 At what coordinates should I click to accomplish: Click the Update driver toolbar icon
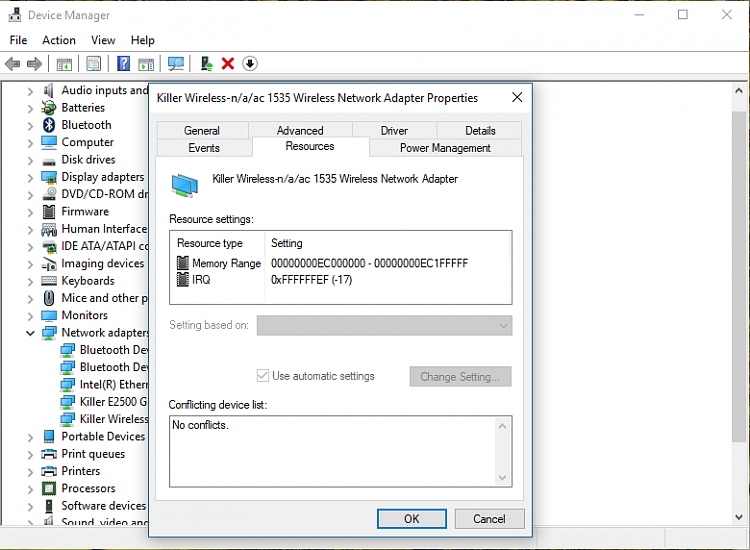point(206,64)
